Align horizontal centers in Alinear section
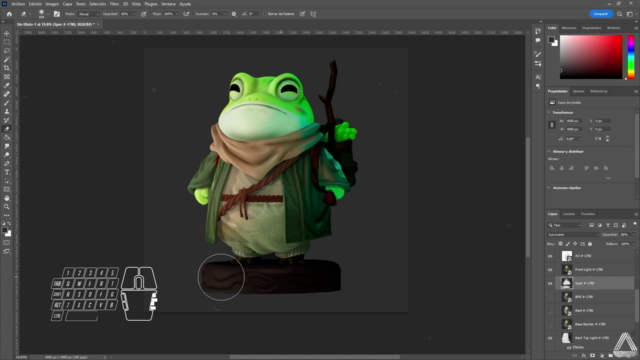 click(x=562, y=168)
